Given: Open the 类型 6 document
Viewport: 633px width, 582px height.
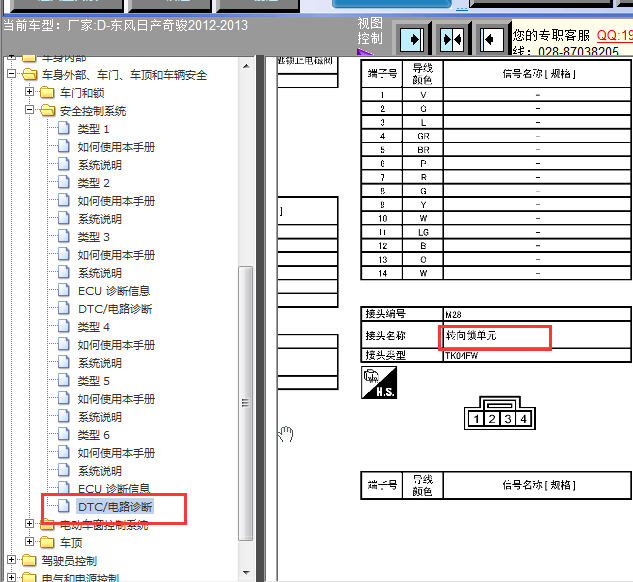Looking at the screenshot, I should (x=93, y=435).
